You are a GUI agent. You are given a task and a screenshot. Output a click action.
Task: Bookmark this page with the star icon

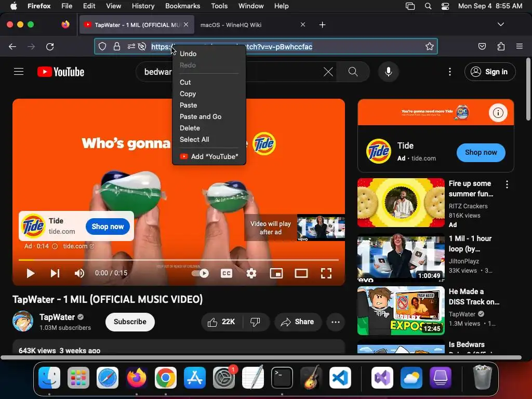[x=430, y=46]
